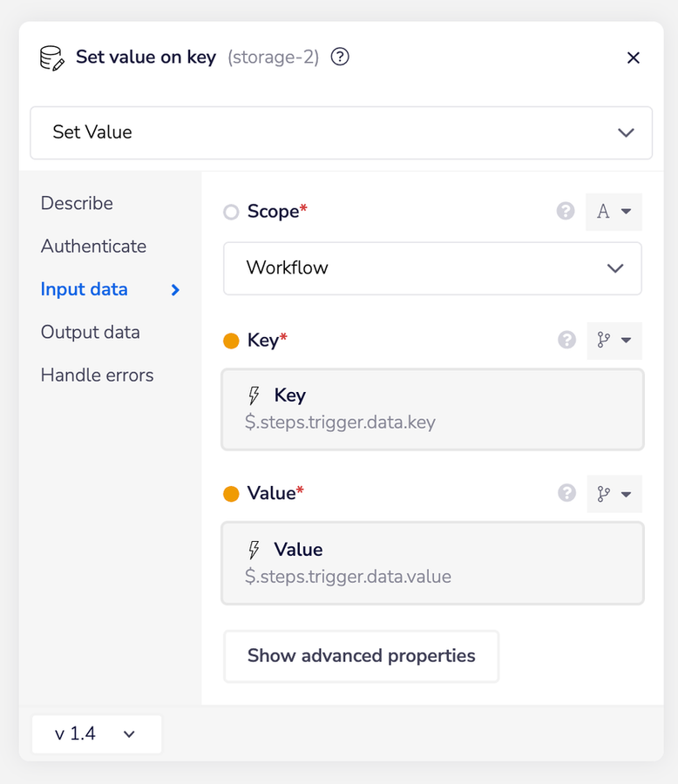
Task: Close the Set value on key panel
Action: tap(634, 57)
